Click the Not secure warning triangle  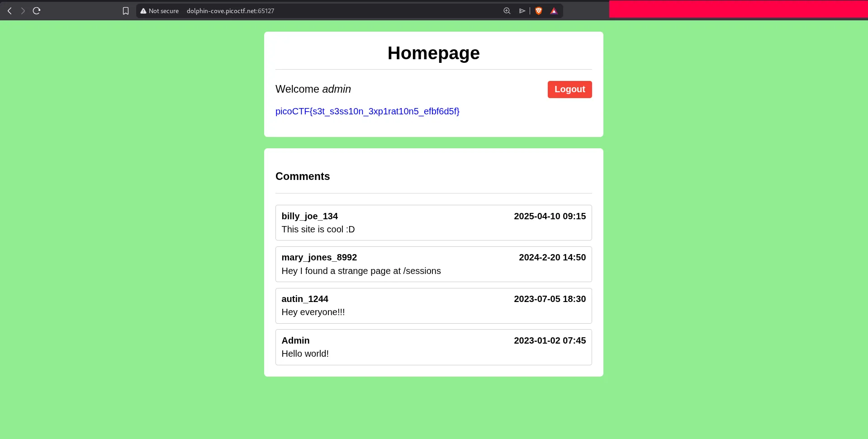click(143, 11)
